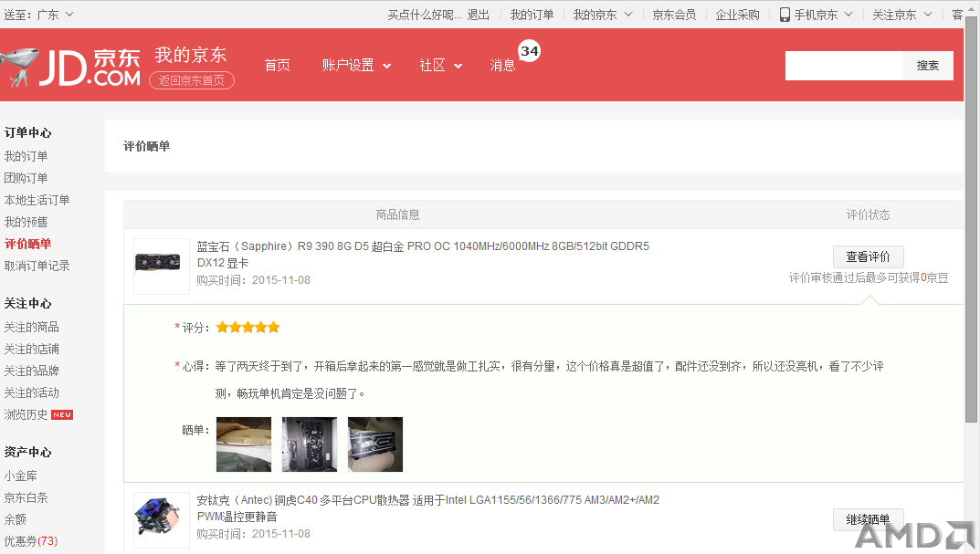Click the 返回京东首页 button

coord(191,80)
